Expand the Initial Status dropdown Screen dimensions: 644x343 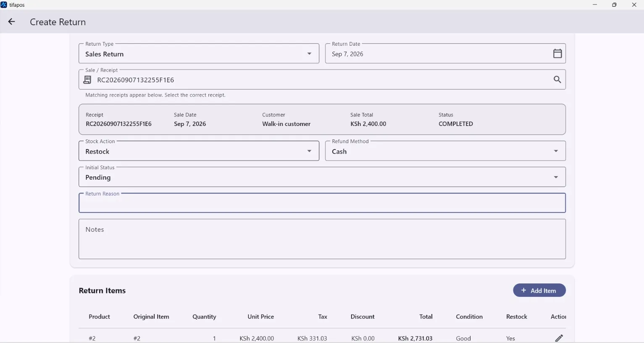(x=322, y=177)
